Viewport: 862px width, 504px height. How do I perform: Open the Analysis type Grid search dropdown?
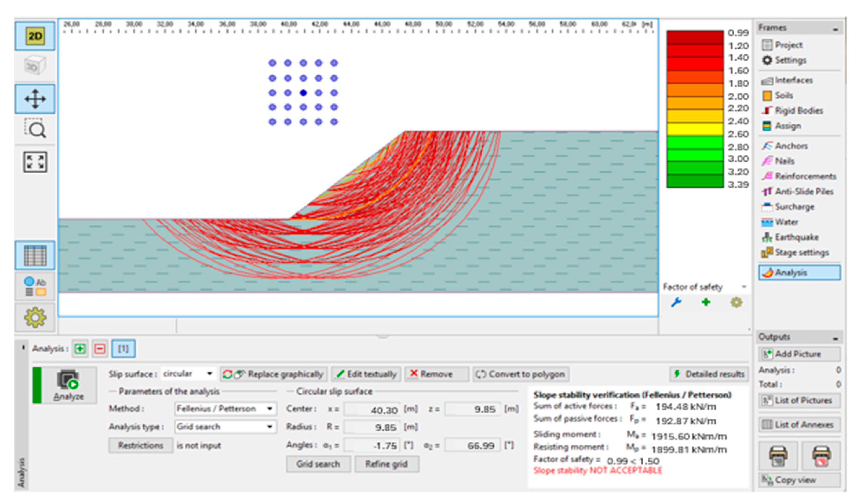point(225,427)
